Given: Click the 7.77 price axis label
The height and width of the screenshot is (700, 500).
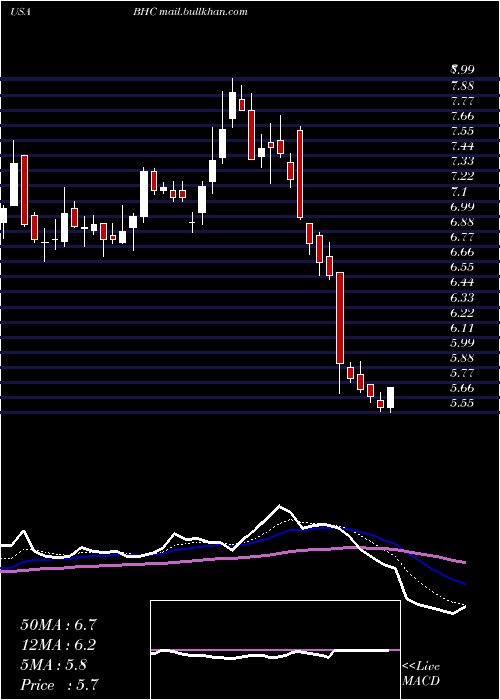Looking at the screenshot, I should (462, 100).
